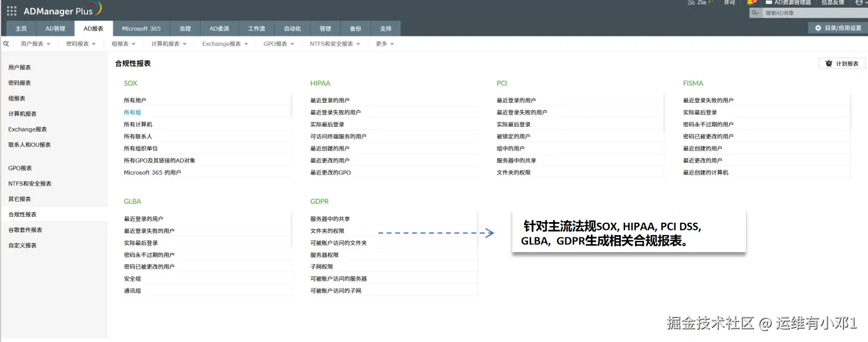
Task: Select 合规性报表 in the sidebar
Action: pyautogui.click(x=22, y=214)
